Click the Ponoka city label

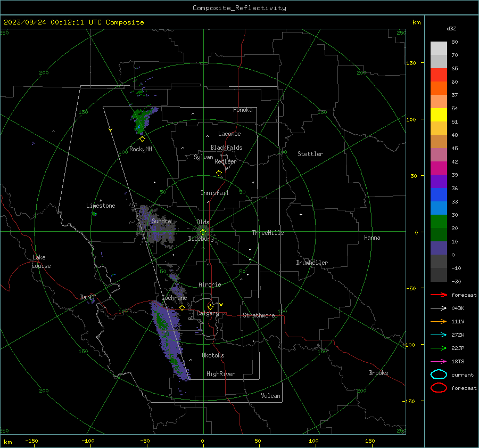(x=243, y=110)
